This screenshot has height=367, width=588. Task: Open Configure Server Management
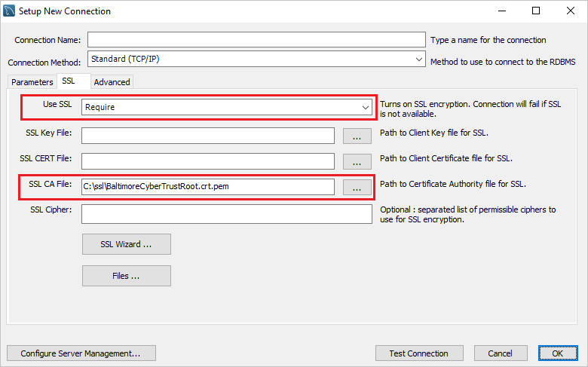pos(81,353)
